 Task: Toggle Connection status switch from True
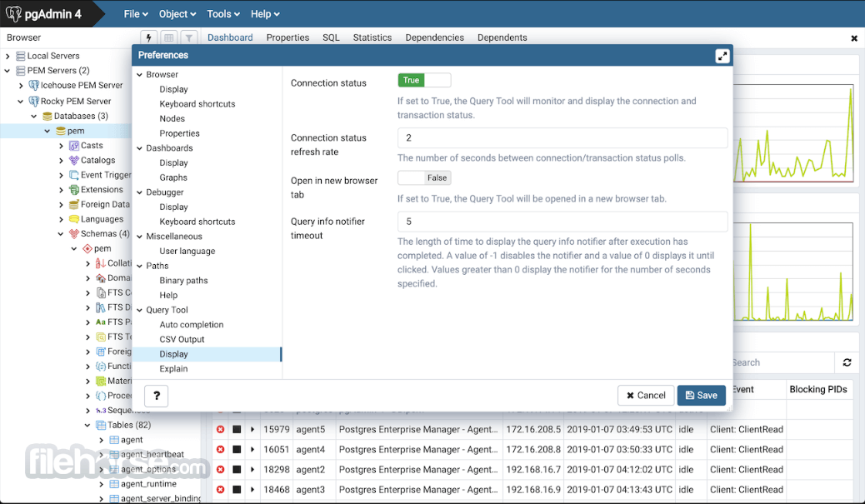[424, 80]
